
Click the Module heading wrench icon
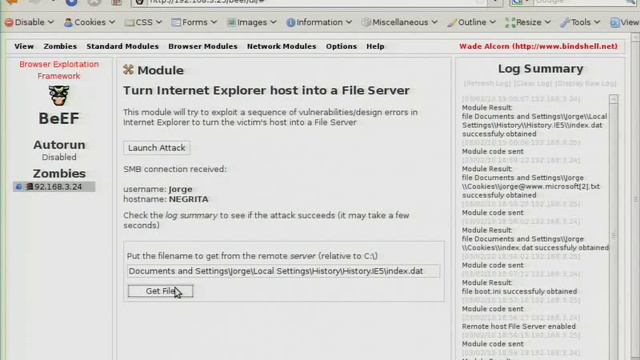128,70
